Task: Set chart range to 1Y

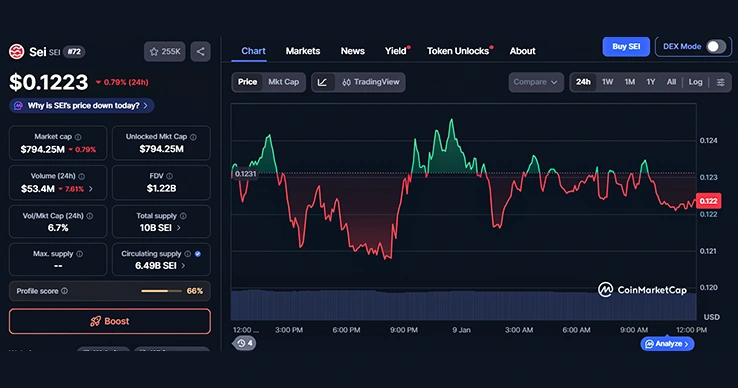Action: [x=650, y=82]
